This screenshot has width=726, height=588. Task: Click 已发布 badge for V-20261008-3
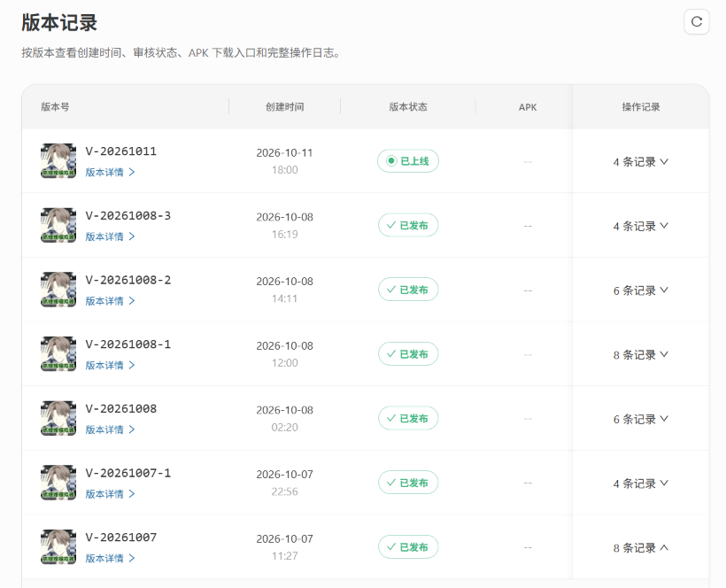click(x=408, y=225)
